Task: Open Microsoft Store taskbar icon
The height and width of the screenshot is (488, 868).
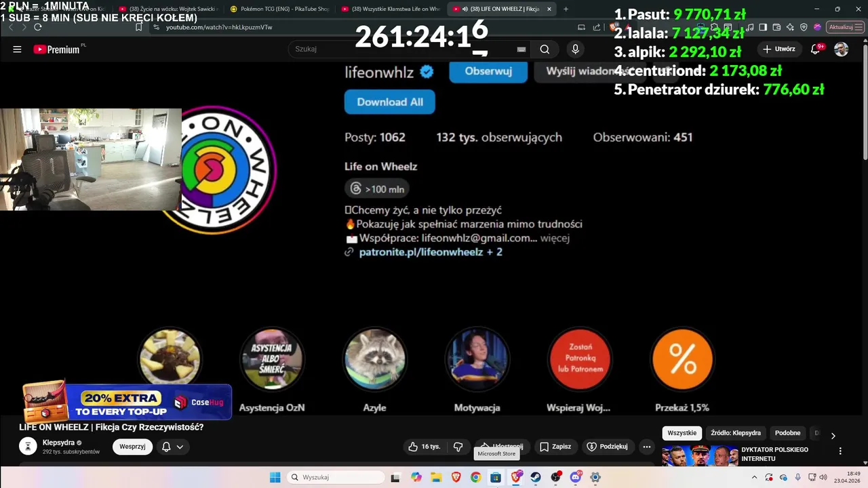Action: coord(496,477)
